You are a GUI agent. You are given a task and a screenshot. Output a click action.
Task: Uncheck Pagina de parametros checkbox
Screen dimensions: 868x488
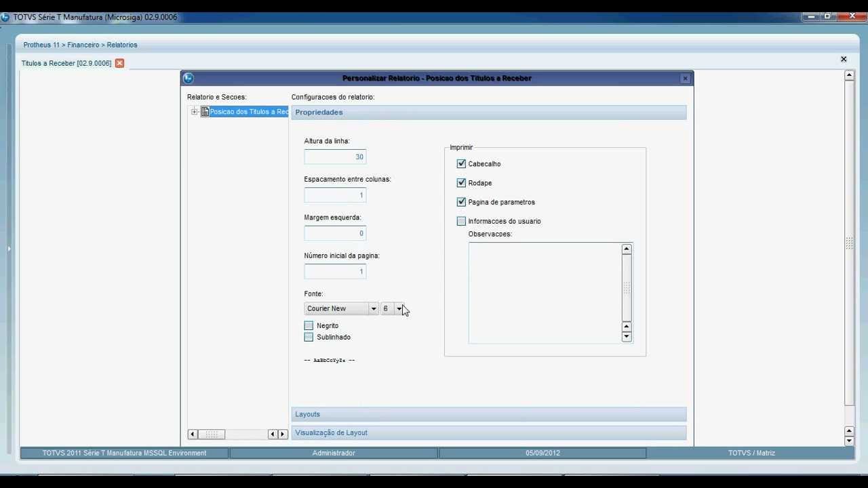[461, 202]
